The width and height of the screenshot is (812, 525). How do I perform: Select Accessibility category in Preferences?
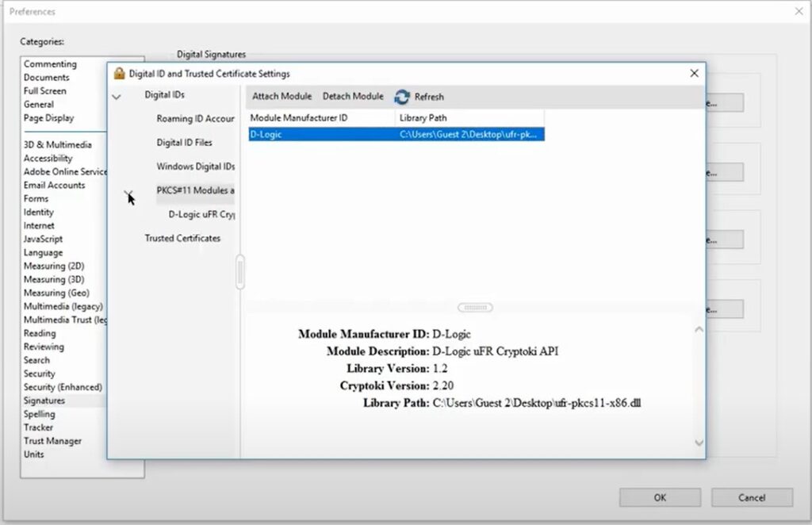[x=48, y=159]
